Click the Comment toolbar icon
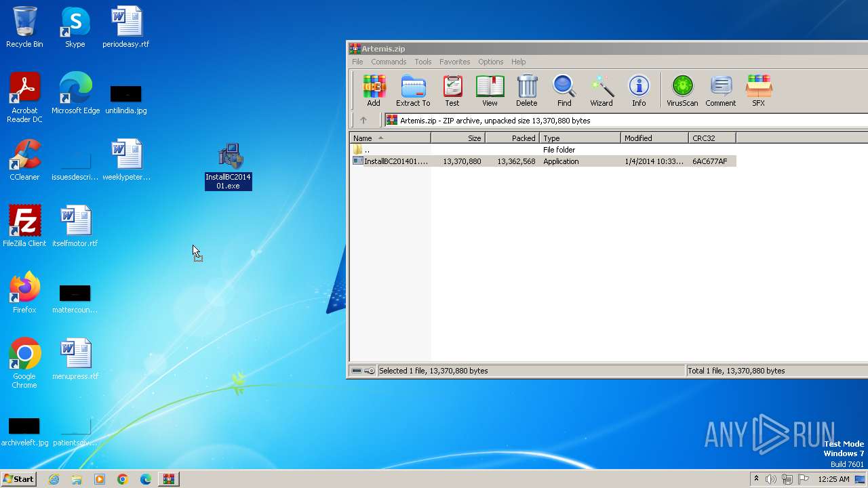 [720, 91]
